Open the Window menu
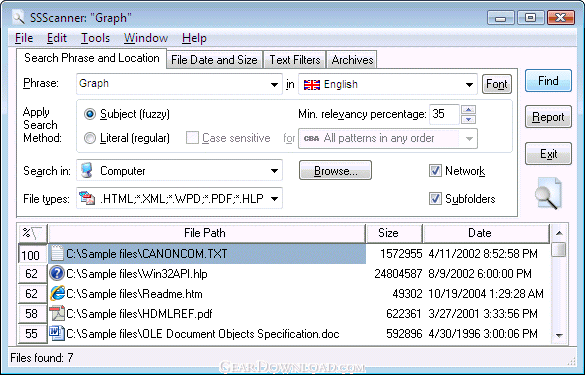The height and width of the screenshot is (375, 585). pos(146,38)
